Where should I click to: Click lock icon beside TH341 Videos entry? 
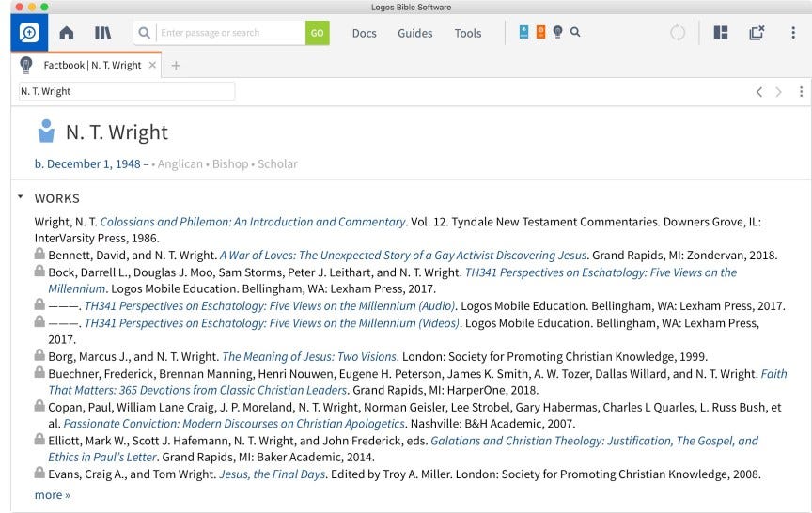39,321
